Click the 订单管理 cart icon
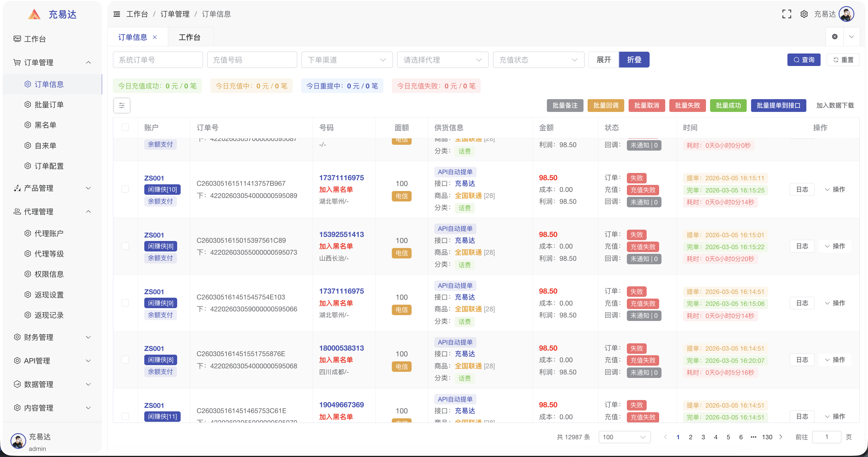This screenshot has height=457, width=868. click(17, 62)
